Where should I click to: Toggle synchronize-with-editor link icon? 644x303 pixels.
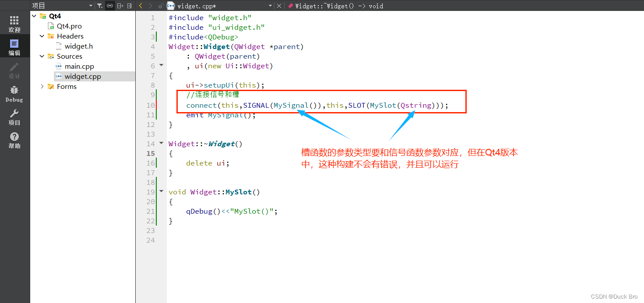[110, 5]
